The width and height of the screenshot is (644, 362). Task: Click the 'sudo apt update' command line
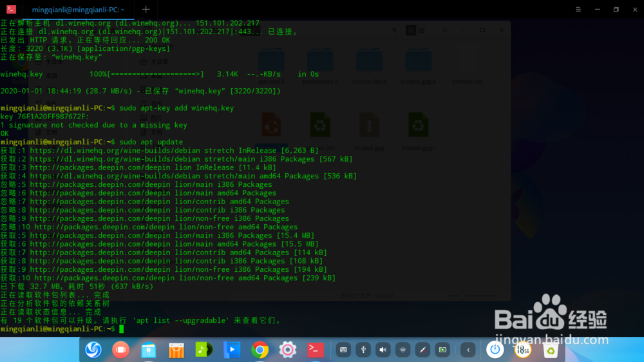[x=151, y=142]
